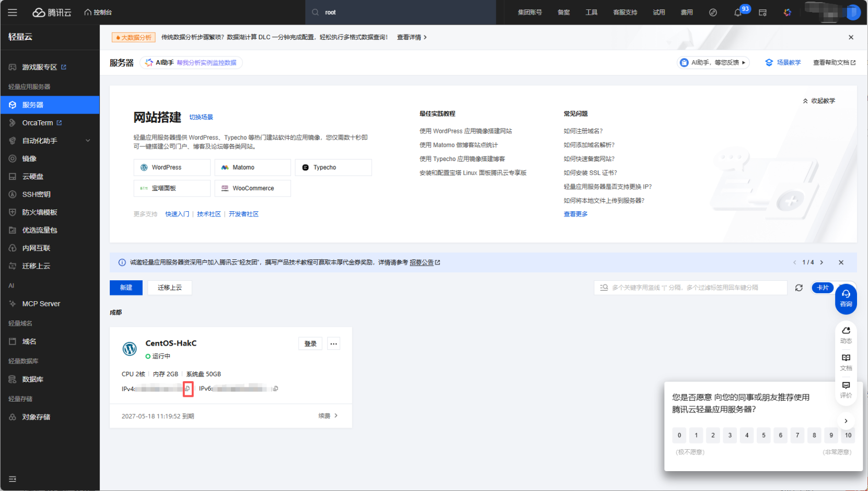Open the 集团账号 menu
The width and height of the screenshot is (868, 491).
pyautogui.click(x=530, y=12)
